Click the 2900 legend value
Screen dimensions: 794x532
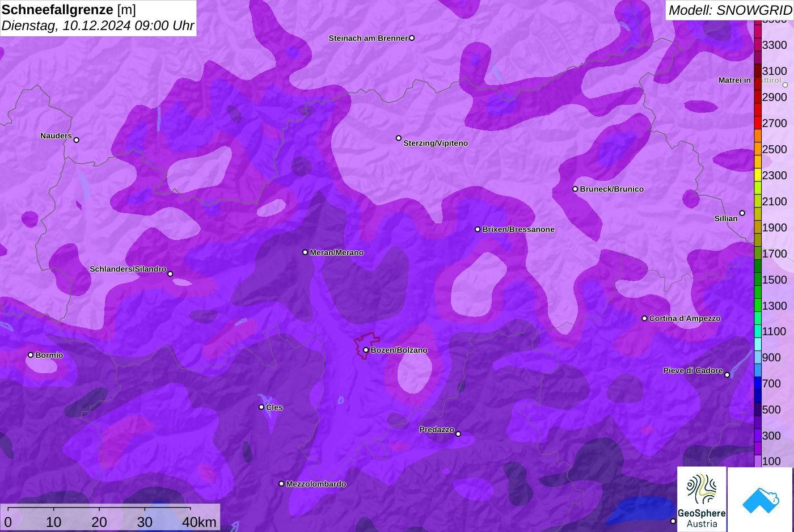[774, 98]
